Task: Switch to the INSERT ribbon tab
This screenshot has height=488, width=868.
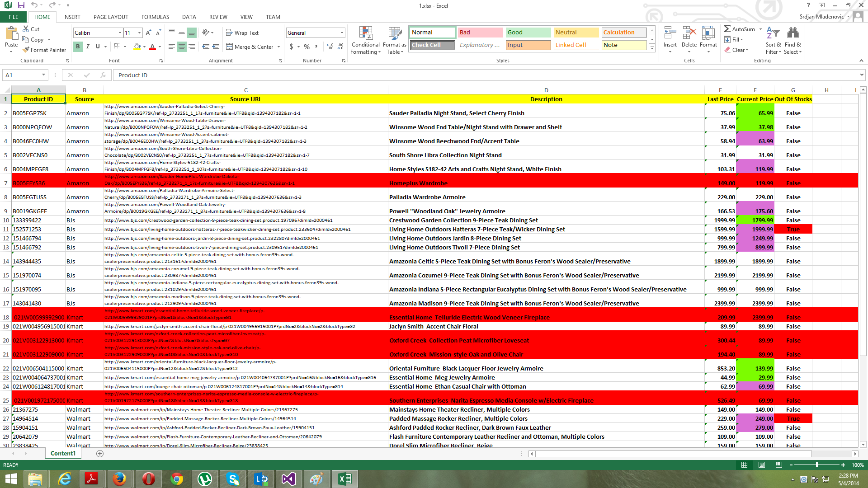Action: tap(72, 17)
